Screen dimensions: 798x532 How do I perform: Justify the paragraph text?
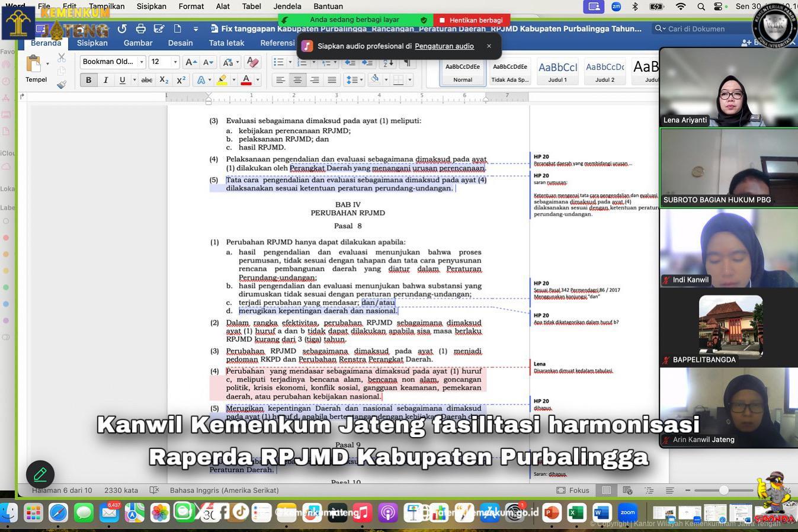point(332,80)
